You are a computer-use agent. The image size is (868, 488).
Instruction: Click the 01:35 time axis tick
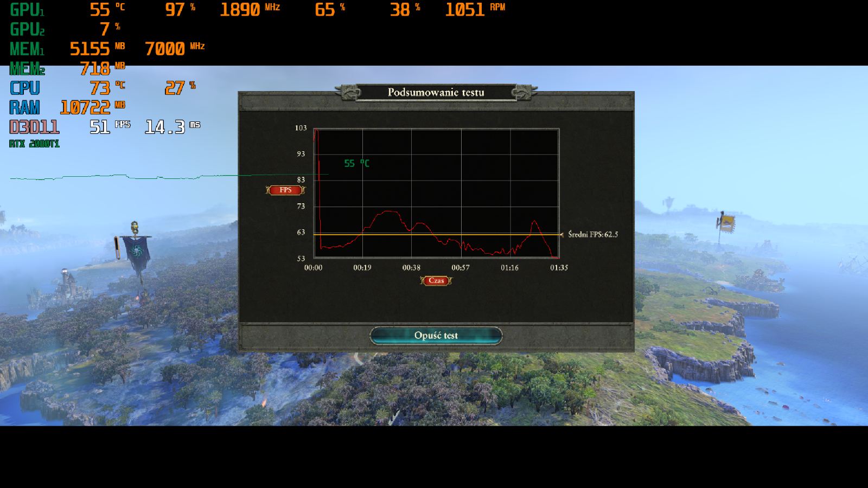[559, 267]
